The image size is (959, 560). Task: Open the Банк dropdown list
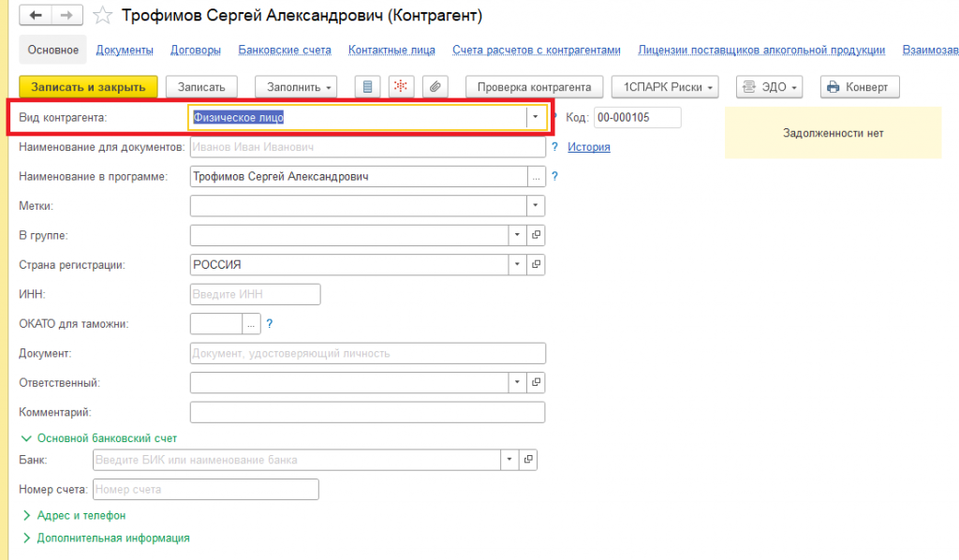pos(509,460)
